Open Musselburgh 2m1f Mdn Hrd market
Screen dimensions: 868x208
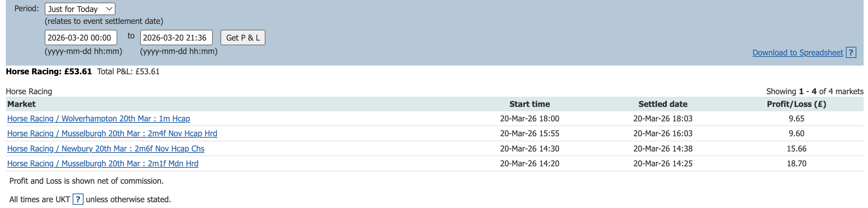point(103,164)
